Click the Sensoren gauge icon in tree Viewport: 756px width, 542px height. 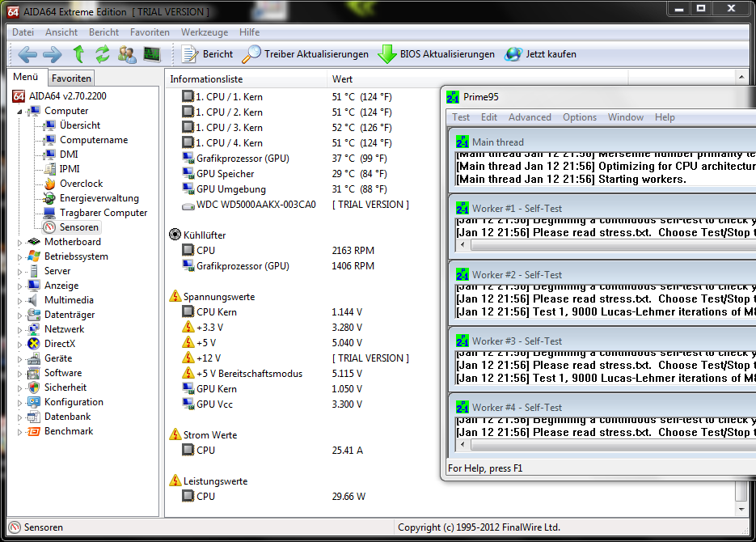point(49,227)
